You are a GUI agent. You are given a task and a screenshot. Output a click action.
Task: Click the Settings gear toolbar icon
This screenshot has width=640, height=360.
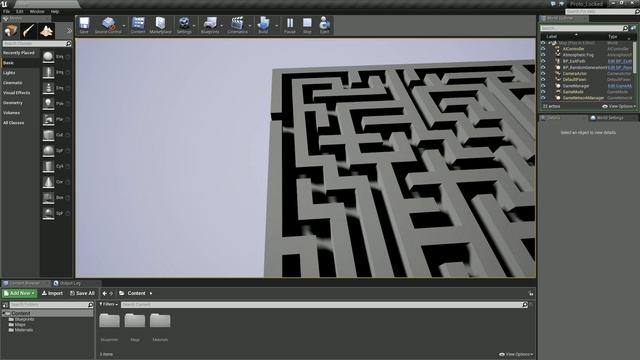(184, 25)
